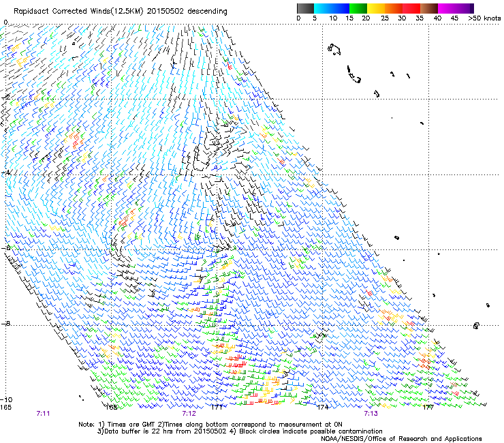This screenshot has width=504, height=443.
Task: Click the latitude label '-4'
Action: [5, 172]
